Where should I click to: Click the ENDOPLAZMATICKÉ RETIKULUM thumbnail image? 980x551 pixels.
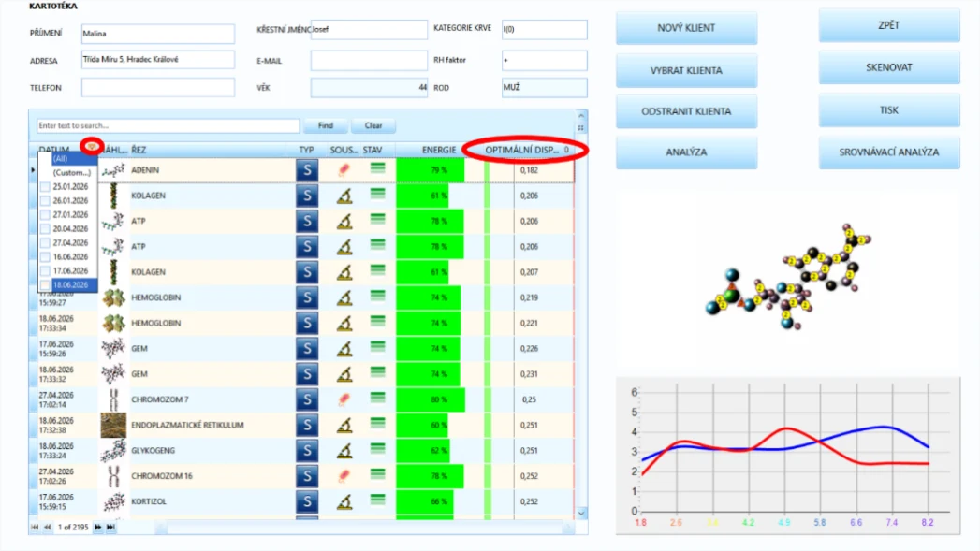(x=113, y=425)
